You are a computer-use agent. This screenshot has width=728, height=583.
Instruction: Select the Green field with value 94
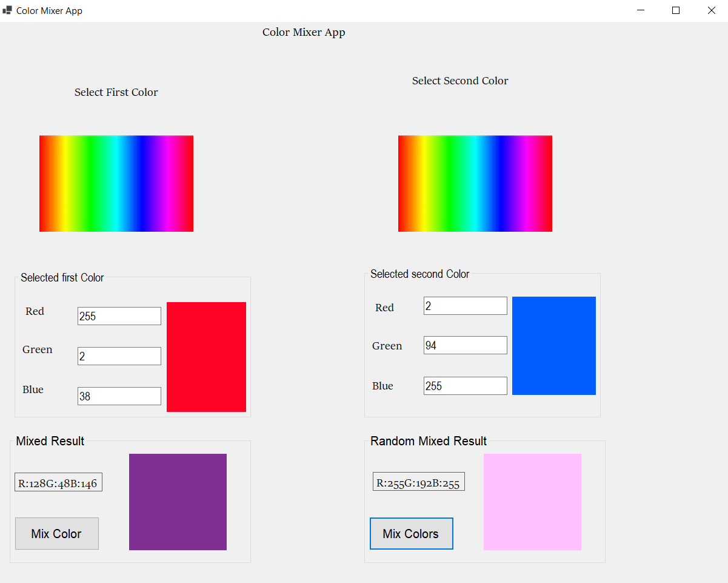(465, 345)
